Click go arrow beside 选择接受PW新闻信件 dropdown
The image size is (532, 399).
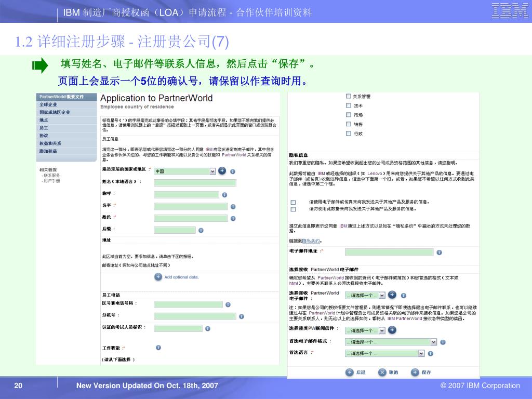click(392, 330)
